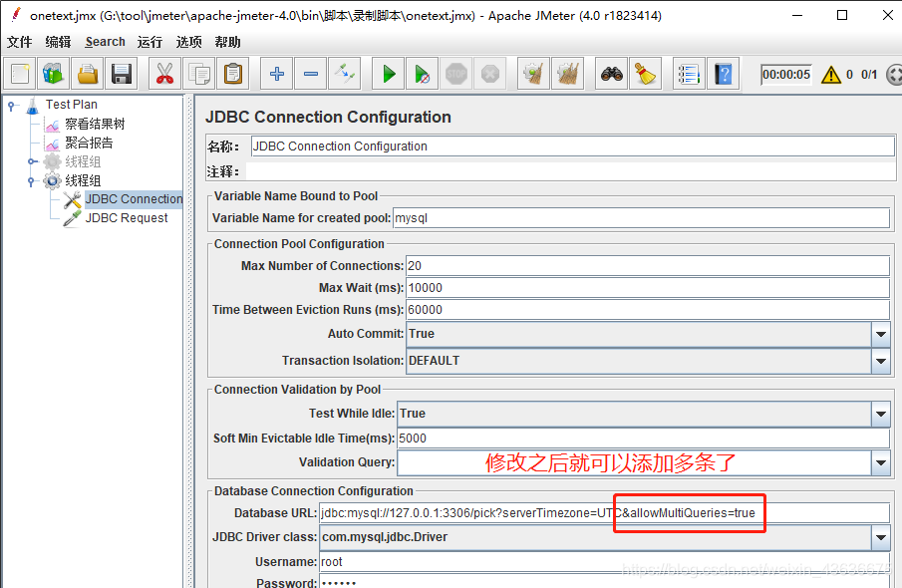Click the Paste clipboard icon
902x588 pixels.
tap(233, 74)
